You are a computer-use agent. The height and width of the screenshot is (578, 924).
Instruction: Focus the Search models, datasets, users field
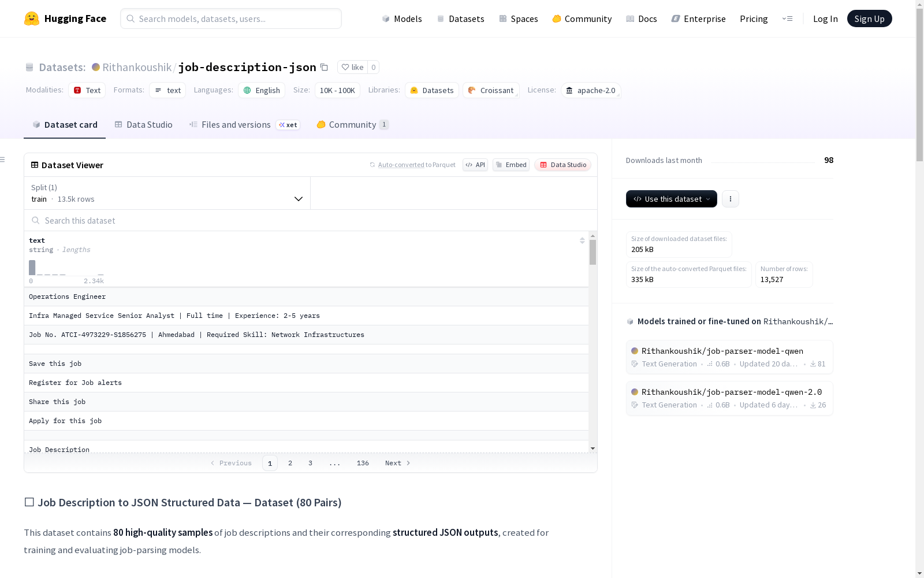tap(231, 18)
